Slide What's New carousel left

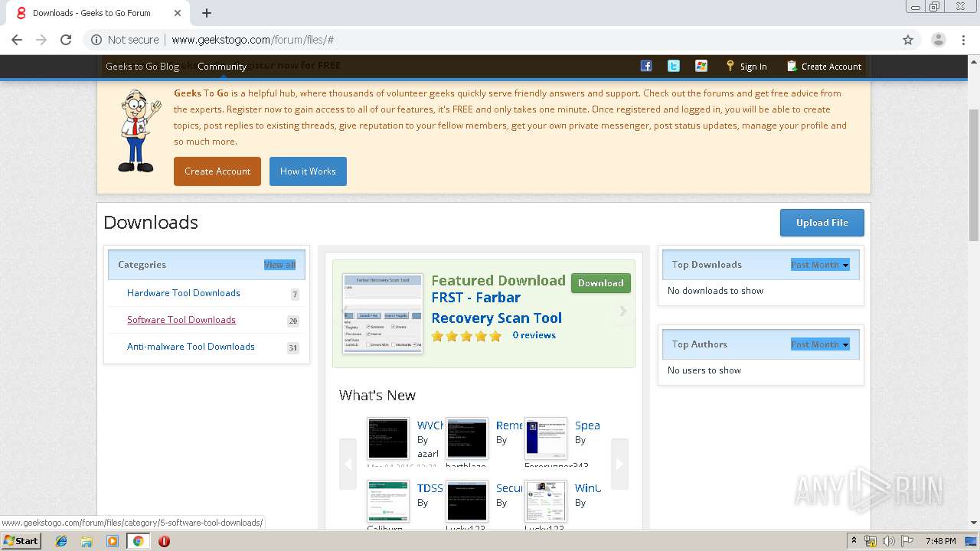pyautogui.click(x=348, y=464)
